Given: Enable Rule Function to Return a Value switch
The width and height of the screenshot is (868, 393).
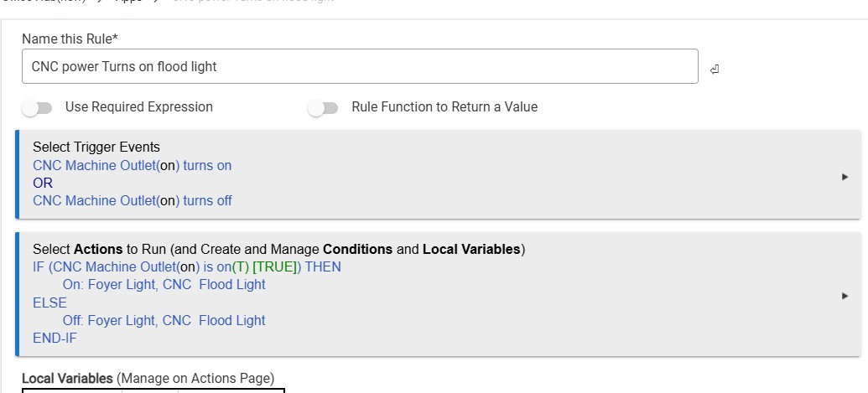Looking at the screenshot, I should [323, 108].
